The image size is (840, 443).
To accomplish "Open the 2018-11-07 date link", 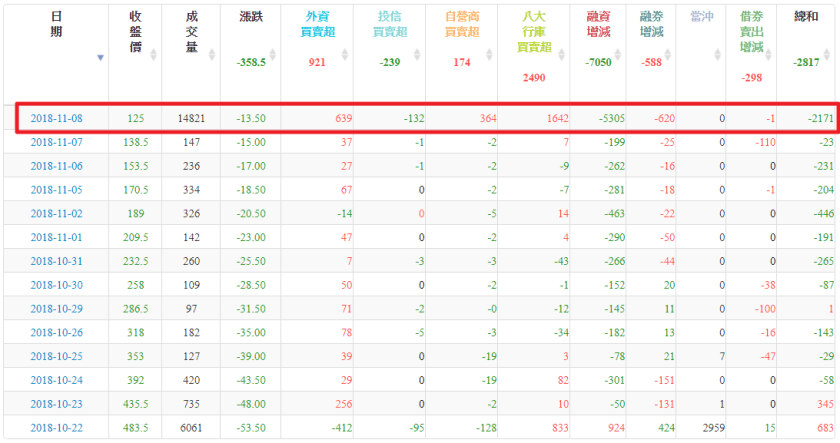I will click(56, 143).
